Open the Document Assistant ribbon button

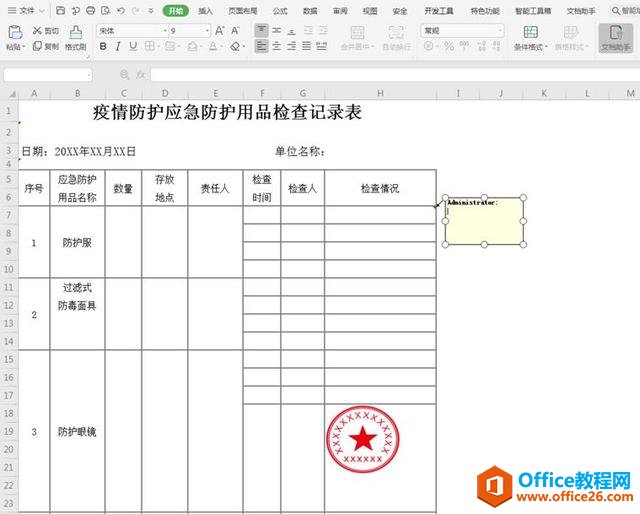point(616,38)
